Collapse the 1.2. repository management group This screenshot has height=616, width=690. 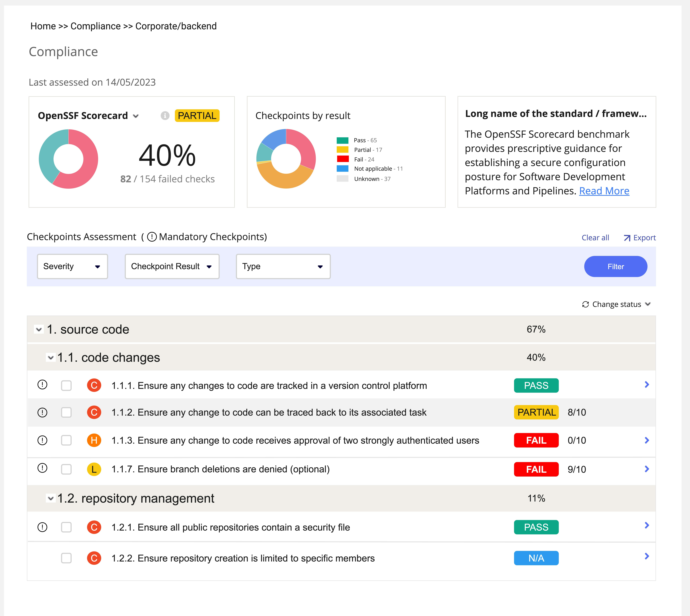[x=51, y=498]
